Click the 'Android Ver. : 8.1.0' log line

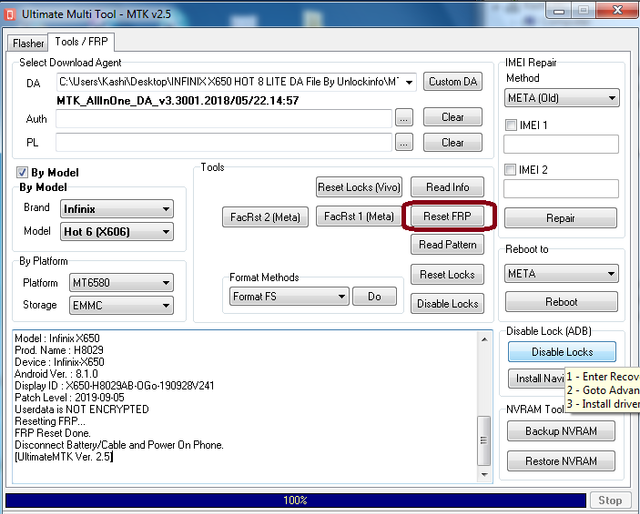(x=56, y=374)
